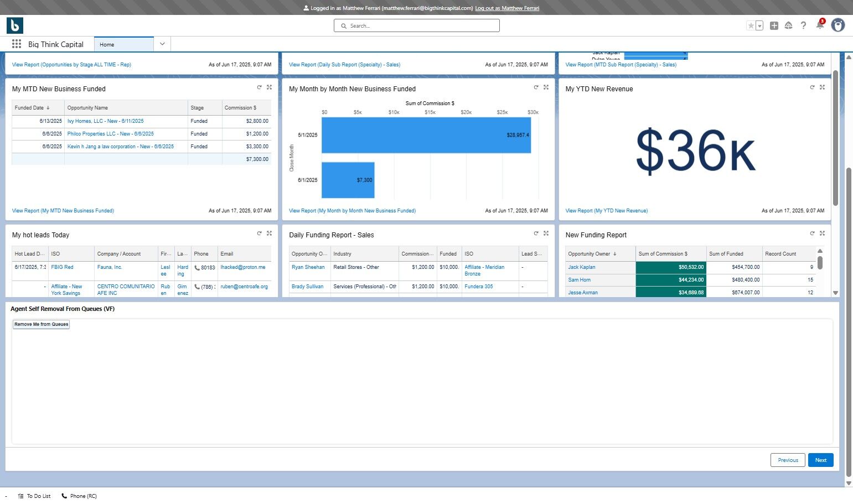The height and width of the screenshot is (504, 853).
Task: Expand My MTD New Business Funded
Action: pos(269,87)
